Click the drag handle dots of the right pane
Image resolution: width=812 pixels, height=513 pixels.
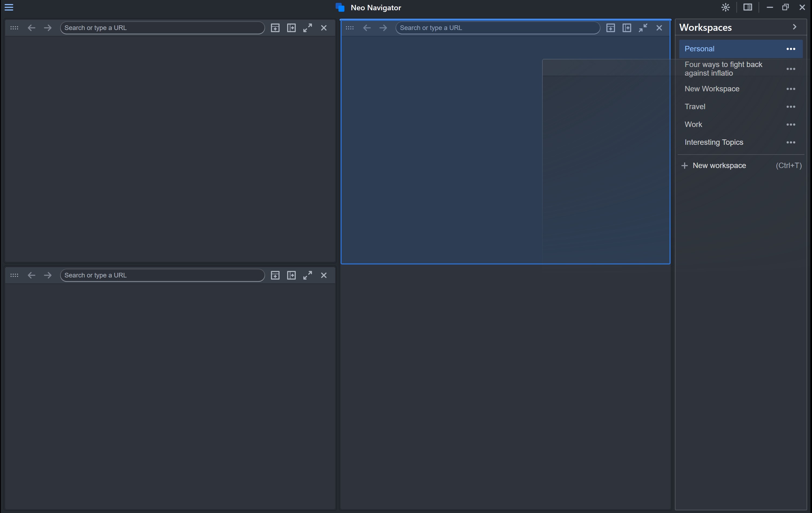[350, 28]
